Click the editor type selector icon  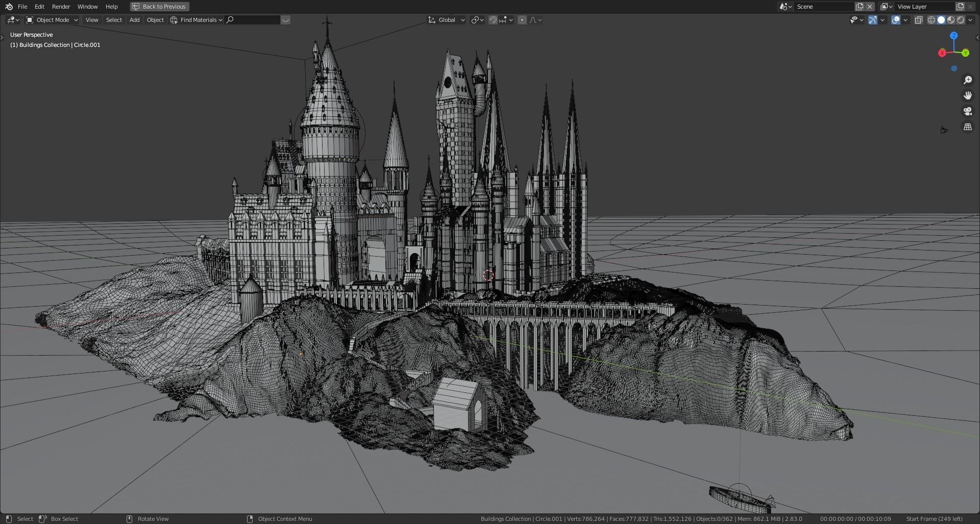[13, 20]
